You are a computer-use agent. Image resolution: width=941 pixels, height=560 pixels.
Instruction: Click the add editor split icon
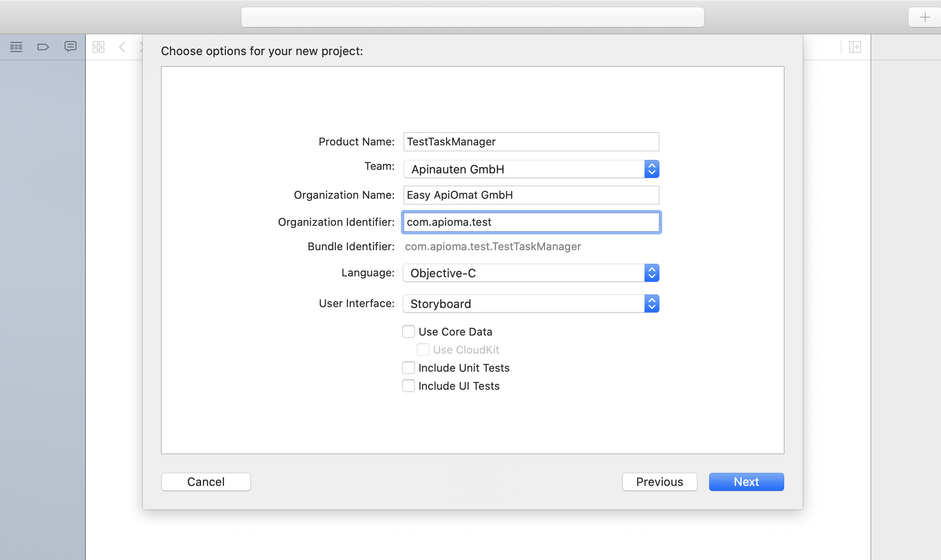click(855, 47)
